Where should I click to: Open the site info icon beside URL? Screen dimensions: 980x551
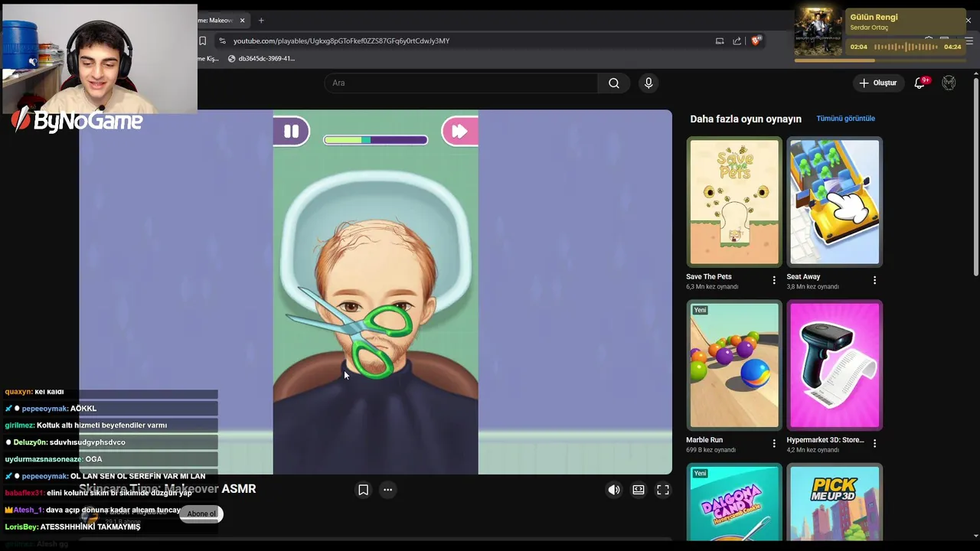pos(222,41)
